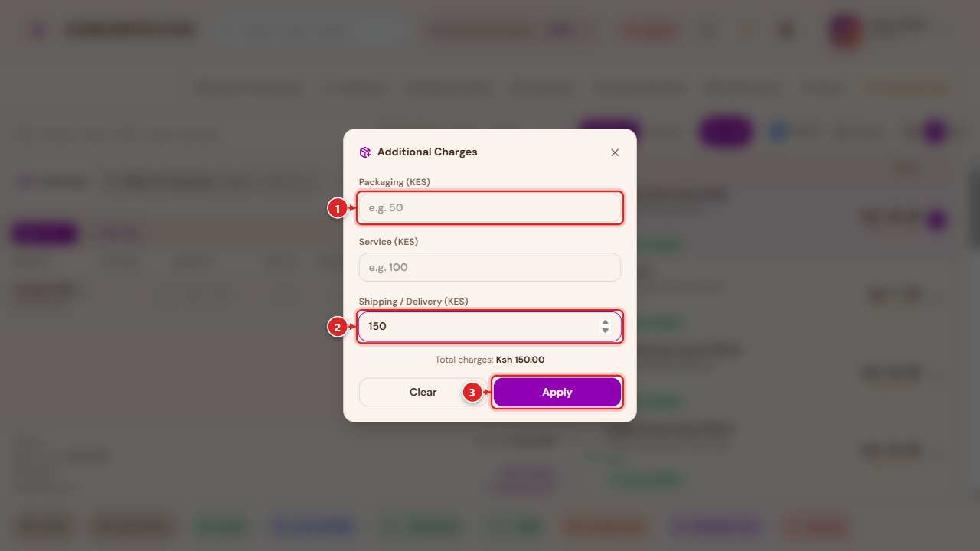This screenshot has width=980, height=551.
Task: Click the Shipping / Delivery field showing 150
Action: (490, 327)
